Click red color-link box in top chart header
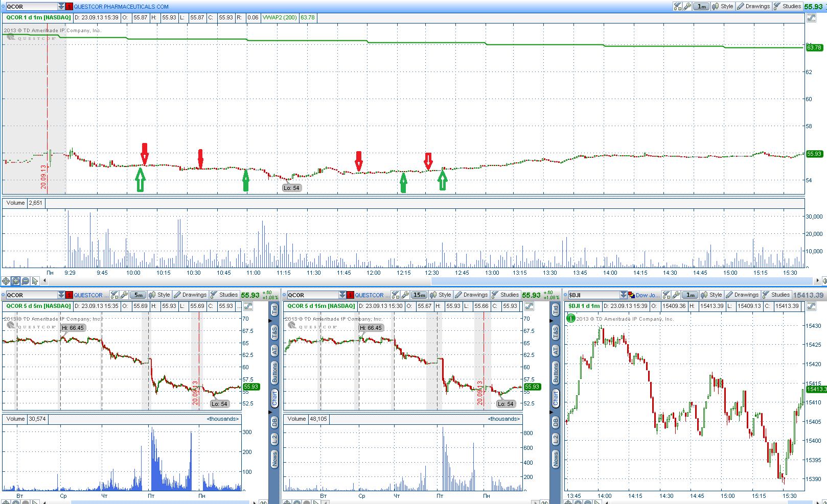Viewport: 827px width, 504px height. tap(70, 7)
